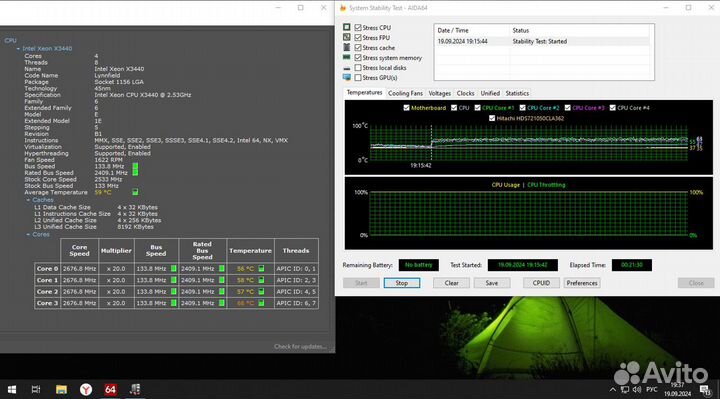Click CPU Usage graph label

tap(505, 185)
